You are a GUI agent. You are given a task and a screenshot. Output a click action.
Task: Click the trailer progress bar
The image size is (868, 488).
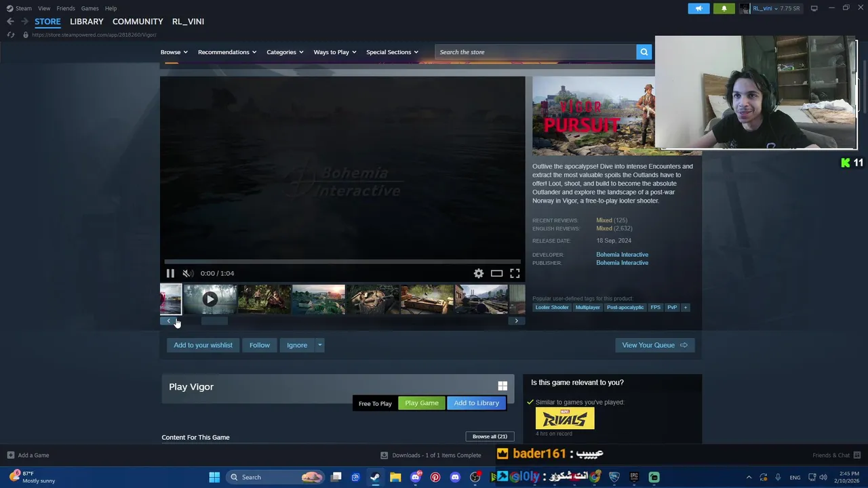point(342,262)
